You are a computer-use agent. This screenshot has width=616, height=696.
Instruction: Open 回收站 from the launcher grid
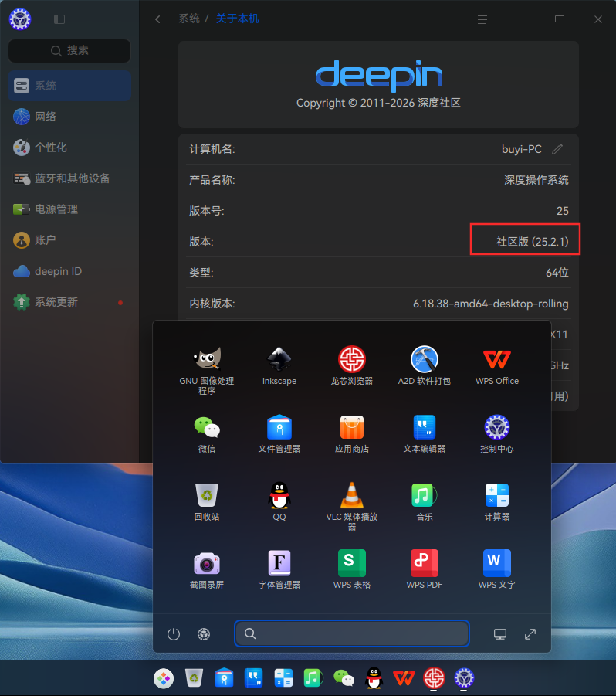(x=207, y=501)
